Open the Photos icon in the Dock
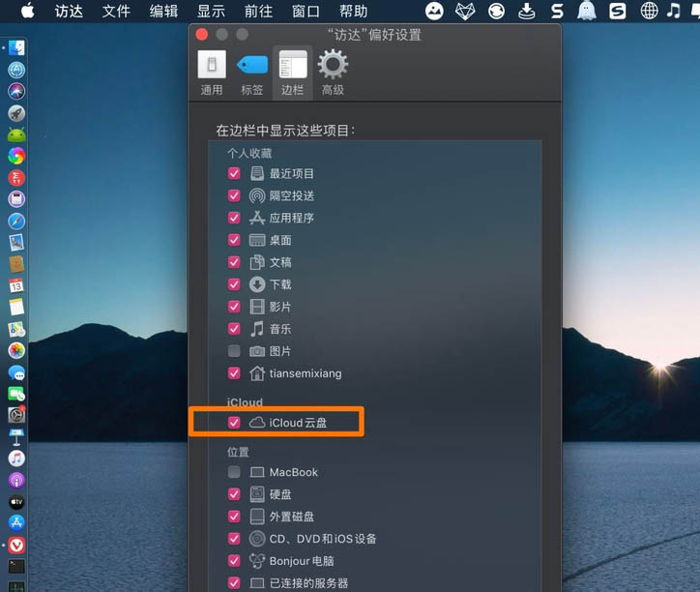The image size is (700, 592). [x=16, y=351]
